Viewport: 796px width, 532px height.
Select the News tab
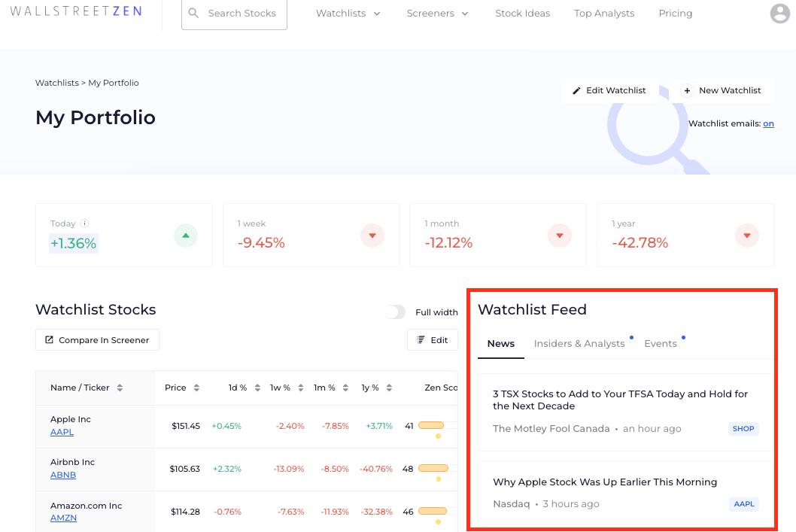coord(500,344)
